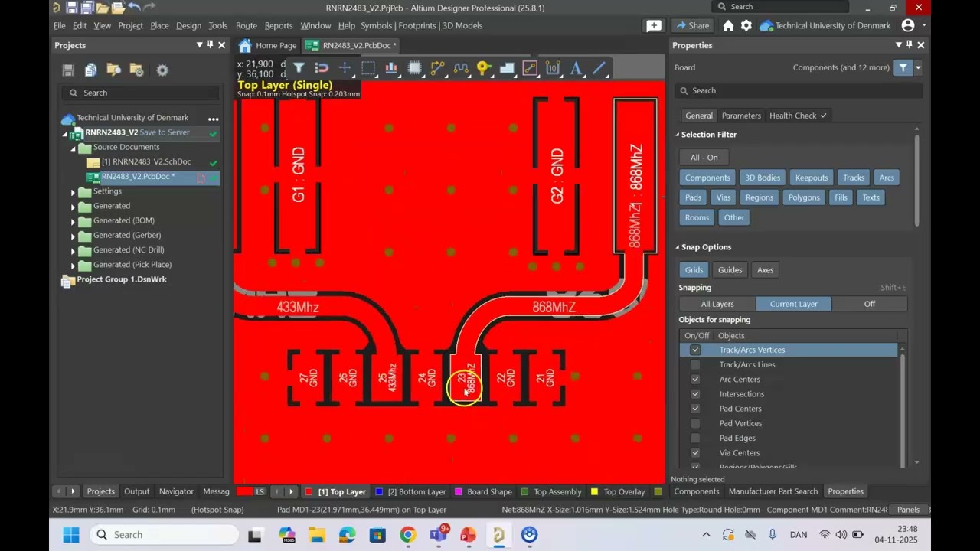Click the All - On filter button

(704, 158)
